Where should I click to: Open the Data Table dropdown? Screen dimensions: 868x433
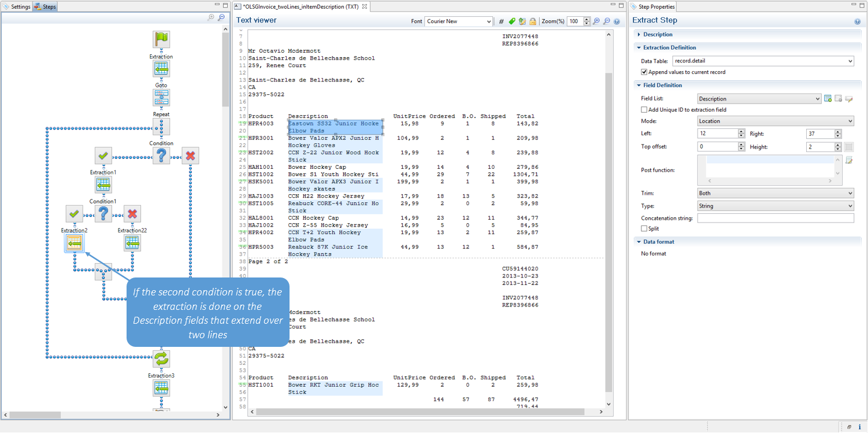[x=850, y=61]
